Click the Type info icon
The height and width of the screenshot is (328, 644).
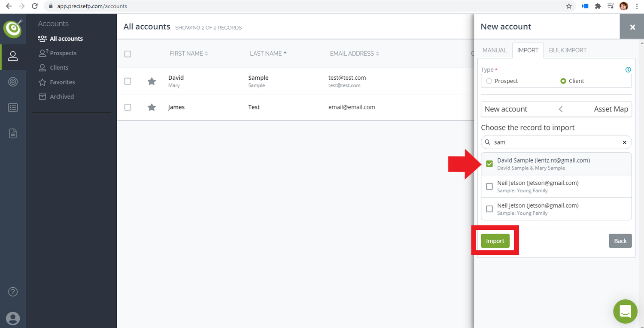(x=628, y=69)
